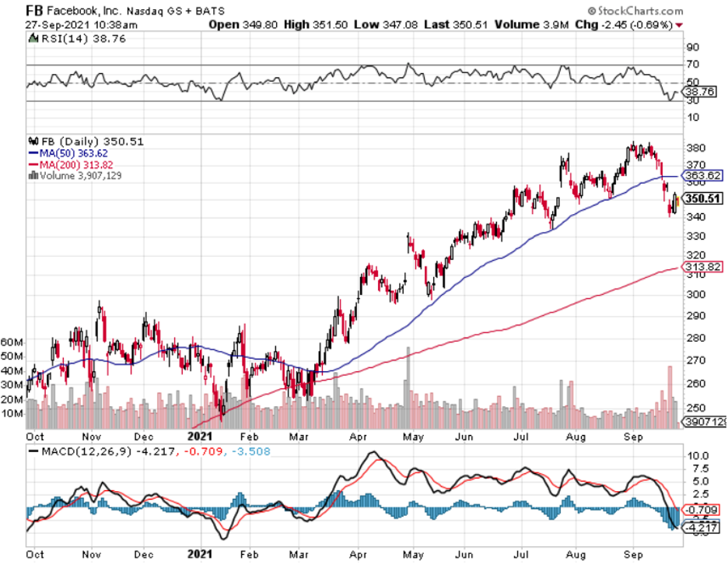
Task: Click the Chg value -2.45 (-0.69%)
Action: click(637, 25)
